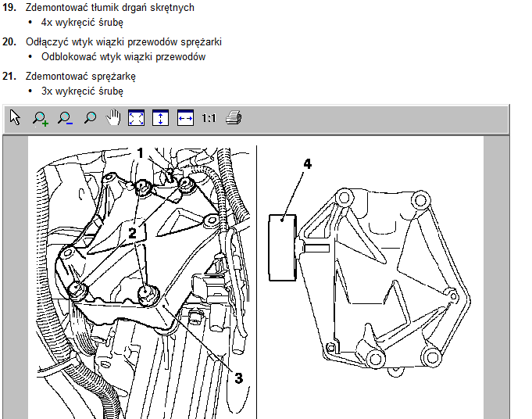This screenshot has width=532, height=419.
Task: Fit the whole image to the window
Action: point(137,118)
